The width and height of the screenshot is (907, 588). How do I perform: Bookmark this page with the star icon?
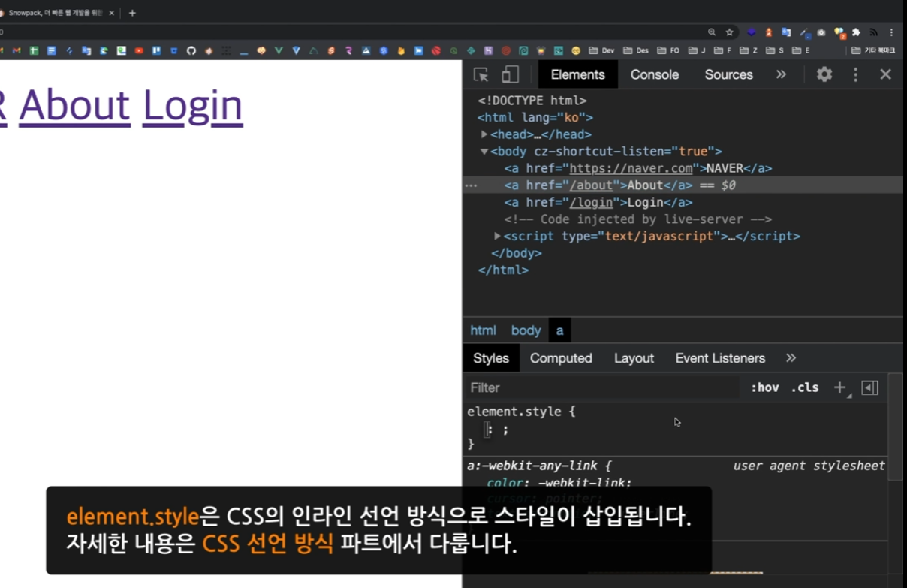(729, 32)
